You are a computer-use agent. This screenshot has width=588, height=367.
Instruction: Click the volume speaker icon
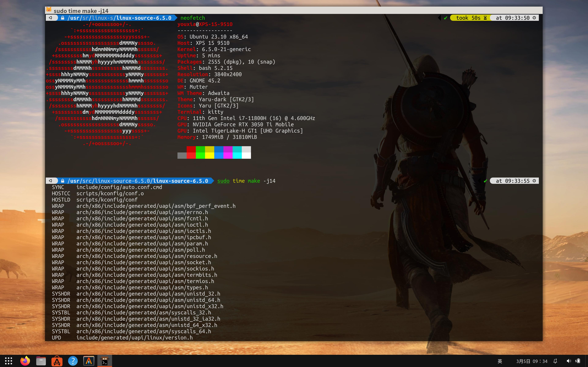tap(569, 361)
